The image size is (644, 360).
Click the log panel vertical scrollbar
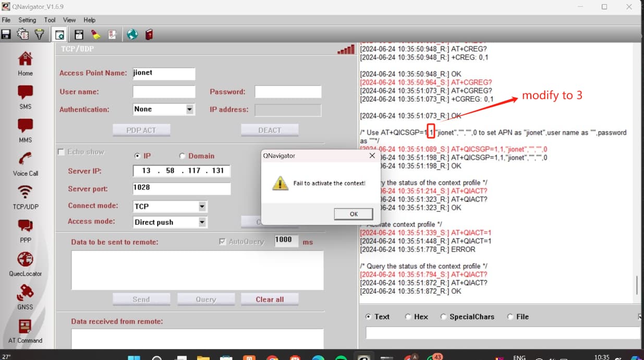[637, 285]
